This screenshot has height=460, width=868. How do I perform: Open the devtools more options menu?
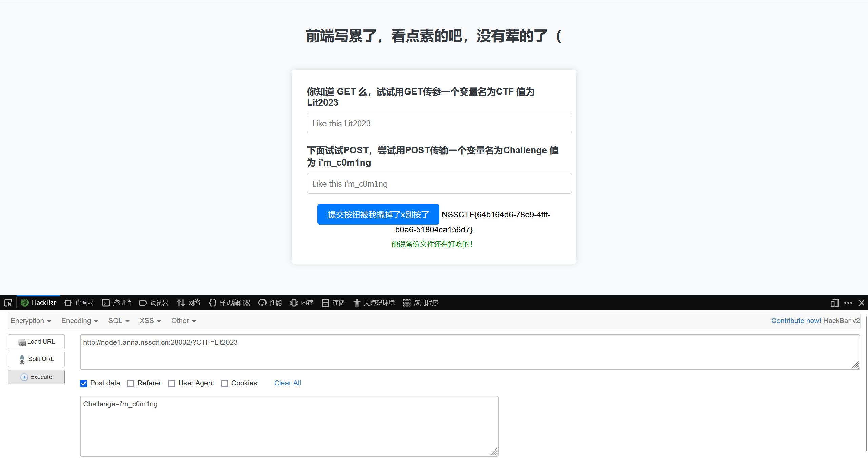[x=848, y=303]
